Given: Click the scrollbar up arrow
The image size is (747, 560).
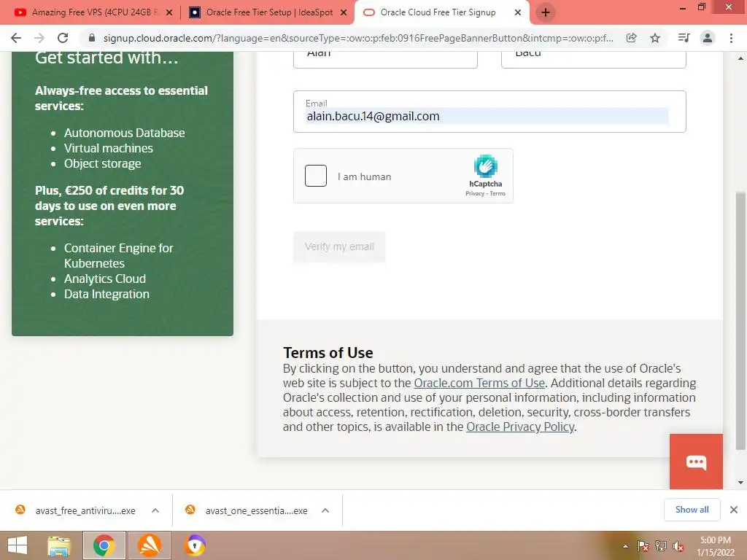Looking at the screenshot, I should [740, 58].
